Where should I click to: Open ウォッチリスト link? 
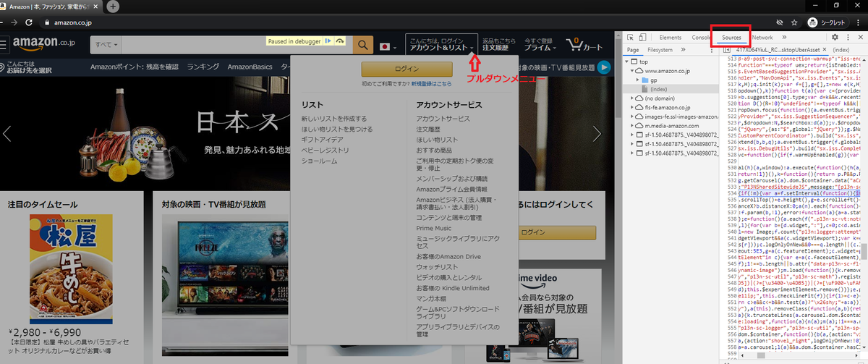(437, 267)
